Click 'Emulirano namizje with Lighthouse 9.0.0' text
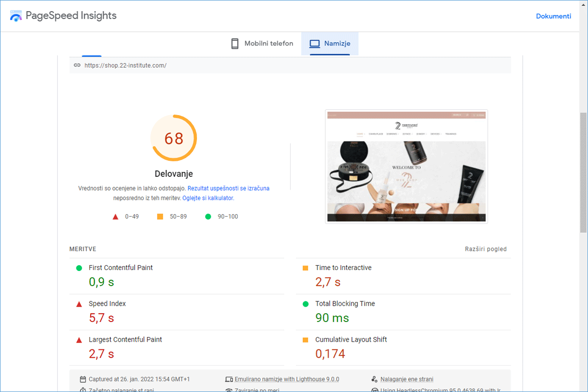Screen dimensions: 588x392 pos(287,379)
